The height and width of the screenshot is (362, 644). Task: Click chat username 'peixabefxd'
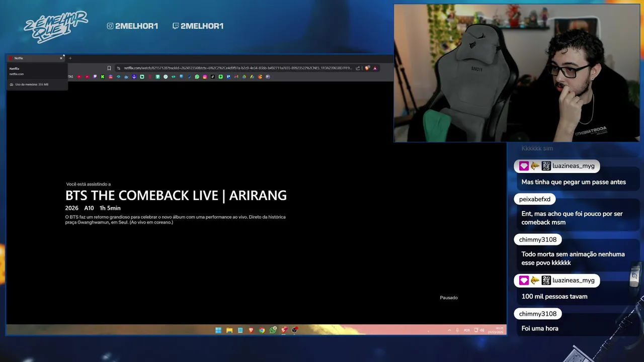[535, 199]
